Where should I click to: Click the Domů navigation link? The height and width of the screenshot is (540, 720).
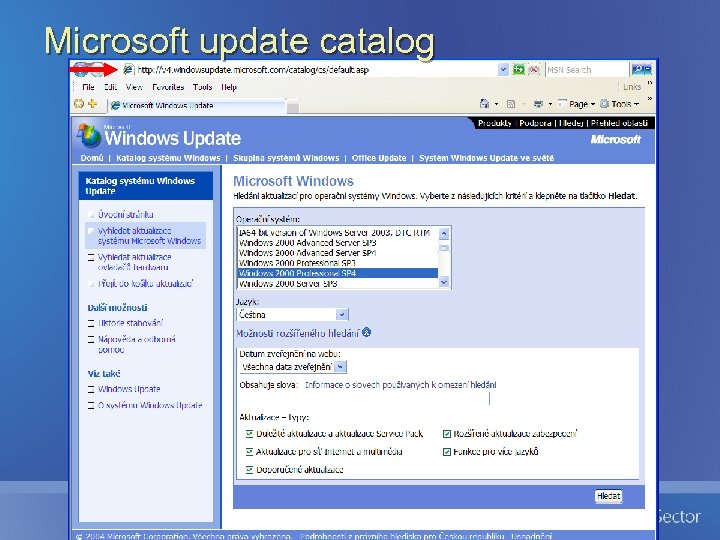pyautogui.click(x=92, y=158)
